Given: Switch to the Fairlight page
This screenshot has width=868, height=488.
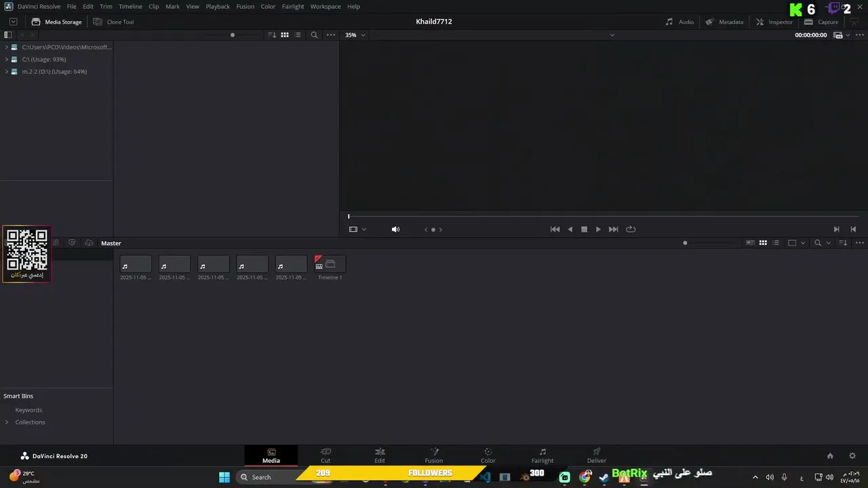Looking at the screenshot, I should point(542,455).
